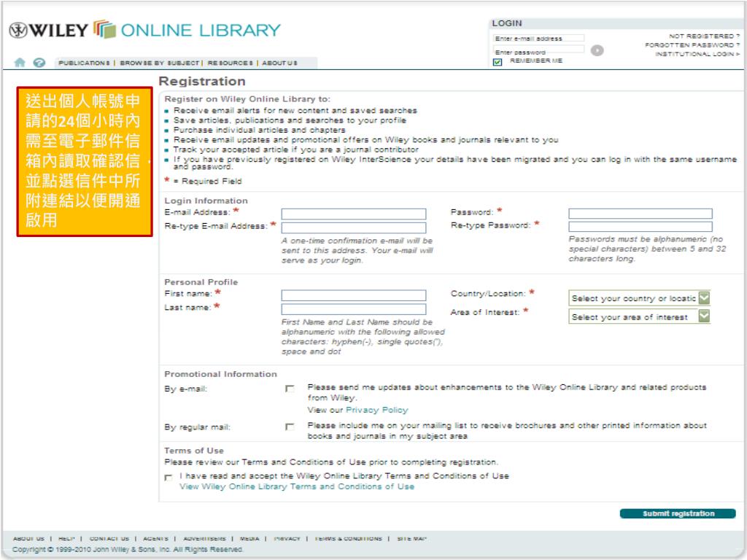Open the Institutional Login link
The height and width of the screenshot is (560, 747).
tap(697, 54)
